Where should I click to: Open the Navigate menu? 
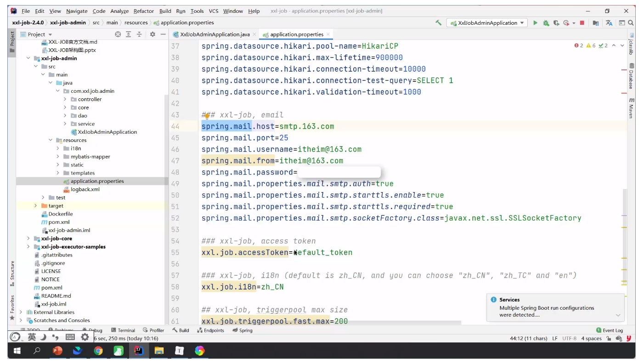77,11
